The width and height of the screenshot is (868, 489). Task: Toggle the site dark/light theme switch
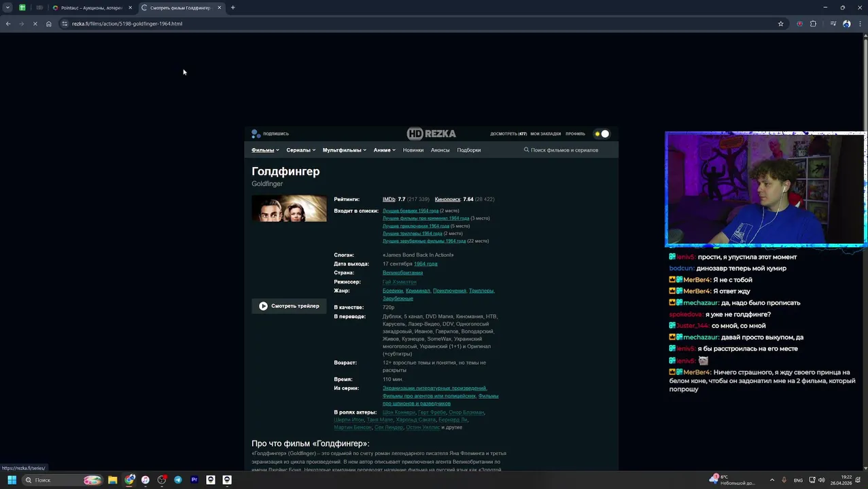point(602,134)
